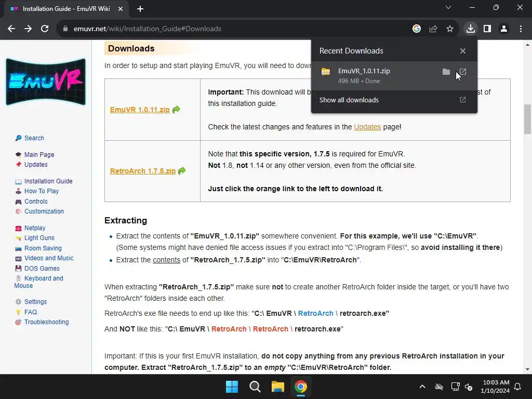Open Videos and Music page

49,258
